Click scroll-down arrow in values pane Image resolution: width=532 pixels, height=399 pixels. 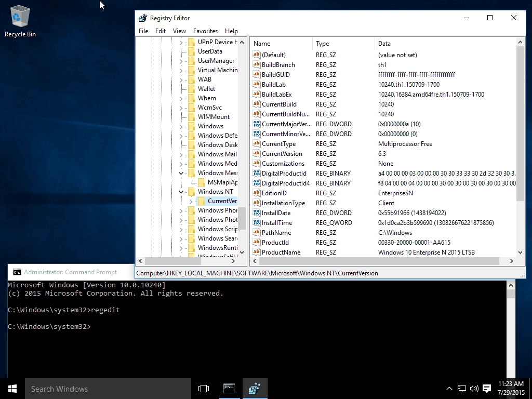pyautogui.click(x=520, y=252)
